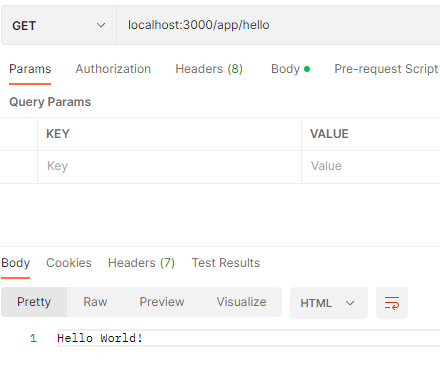440x367 pixels.
Task: Open the Authorization tab
Action: point(113,69)
